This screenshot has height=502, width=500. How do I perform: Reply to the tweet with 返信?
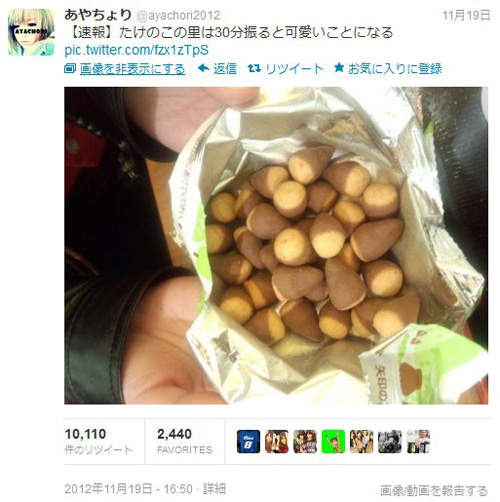(225, 69)
